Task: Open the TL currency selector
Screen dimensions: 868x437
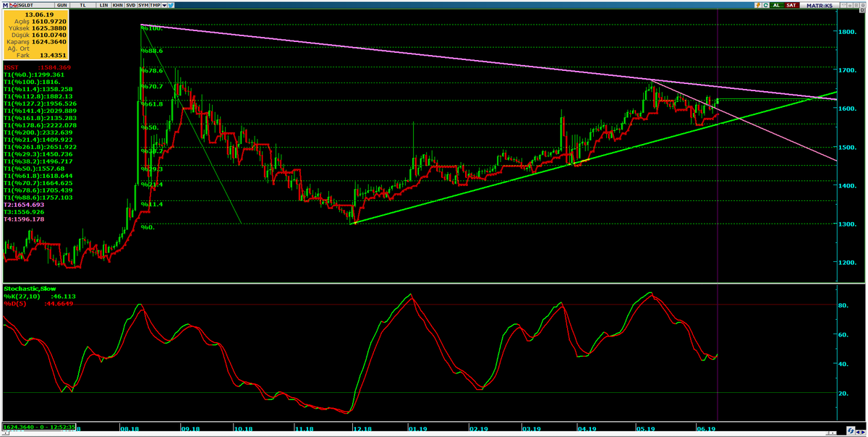Action: 82,5
